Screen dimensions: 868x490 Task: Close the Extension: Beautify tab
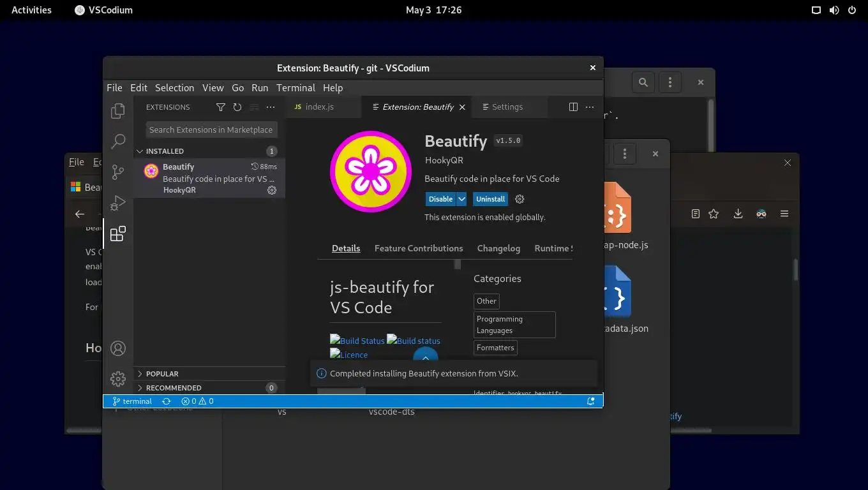point(462,107)
